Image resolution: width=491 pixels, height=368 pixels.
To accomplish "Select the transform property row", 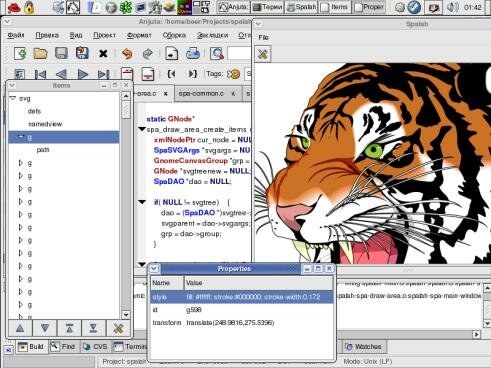I will [242, 323].
